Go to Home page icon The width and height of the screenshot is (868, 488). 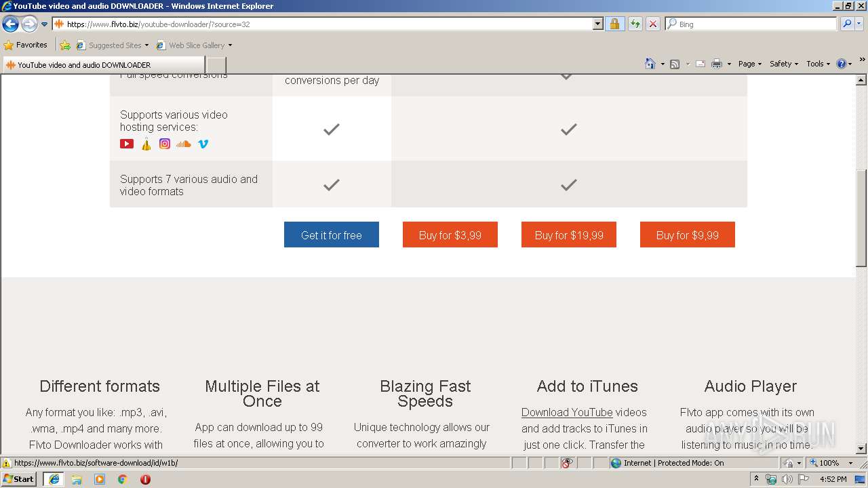click(x=650, y=64)
